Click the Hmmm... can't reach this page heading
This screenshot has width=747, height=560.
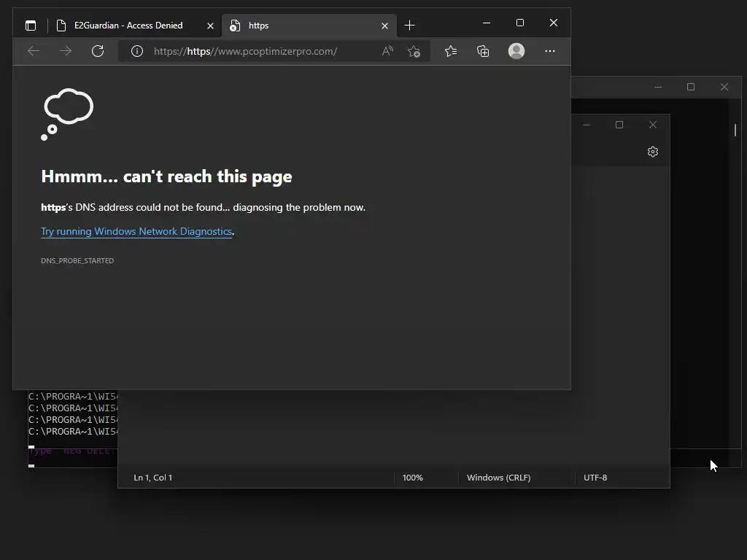(166, 176)
